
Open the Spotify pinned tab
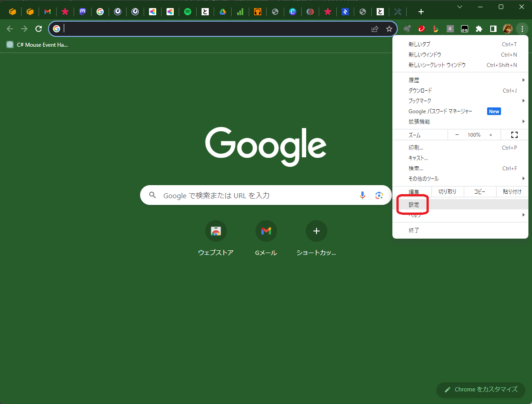click(188, 11)
